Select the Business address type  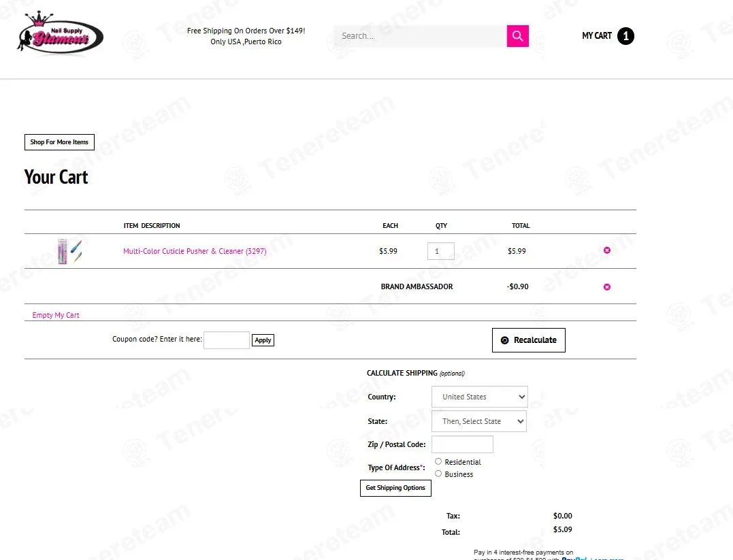click(438, 474)
